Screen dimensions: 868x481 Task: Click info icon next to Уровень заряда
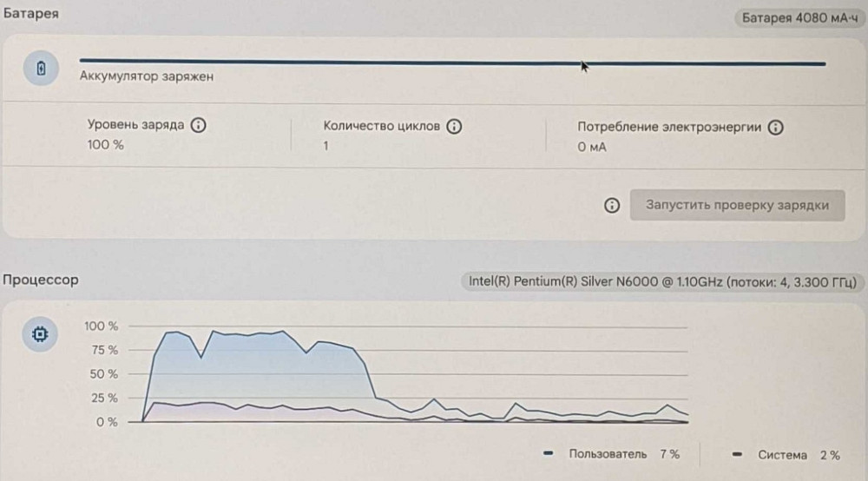click(198, 126)
